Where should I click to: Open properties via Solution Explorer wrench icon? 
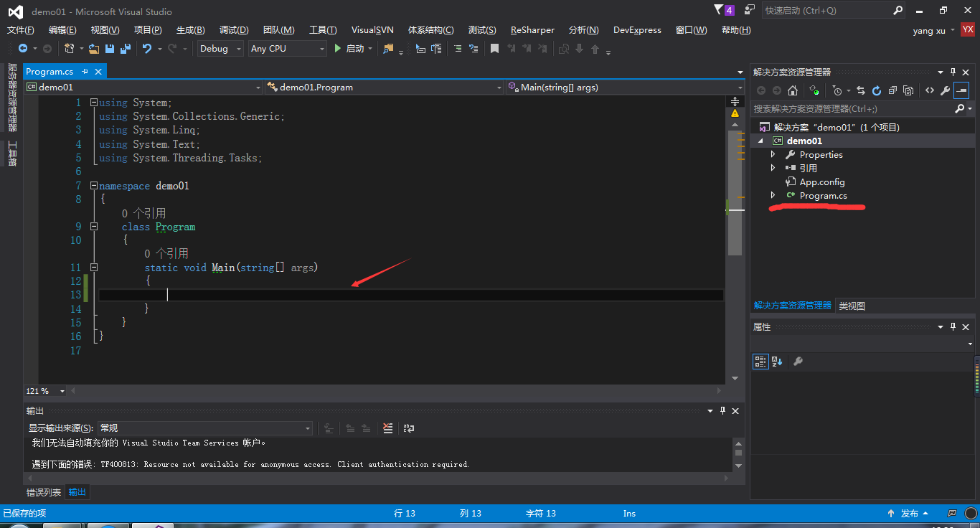pos(945,90)
